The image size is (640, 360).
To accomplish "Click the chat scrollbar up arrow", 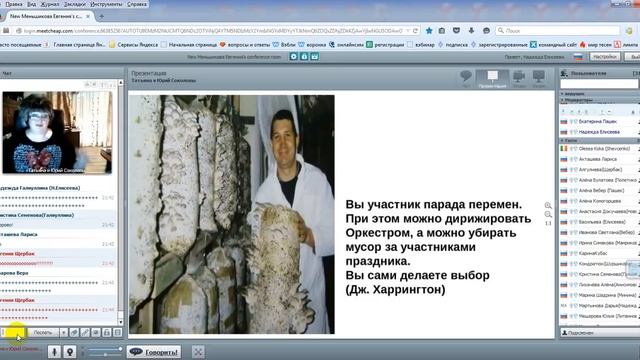I will pyautogui.click(x=120, y=83).
